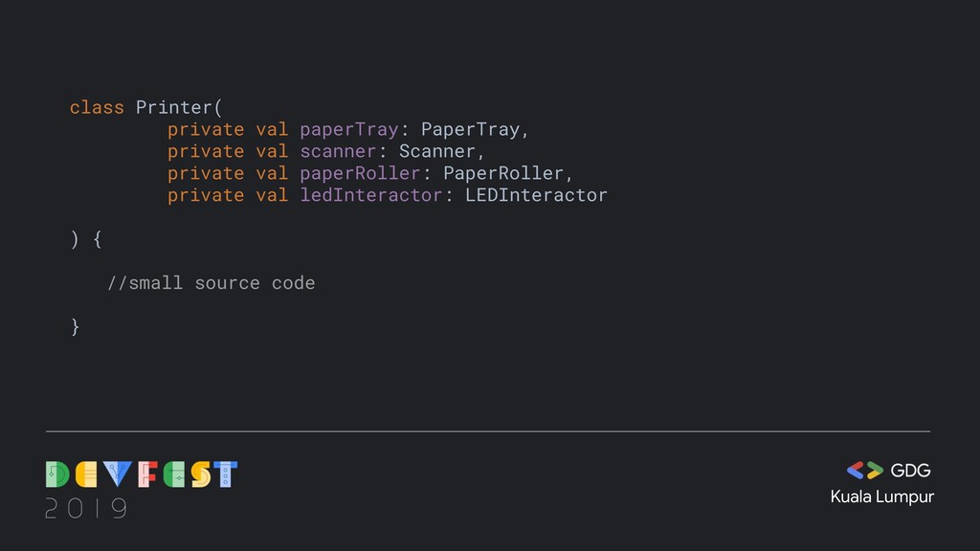Viewport: 980px width, 551px height.
Task: Click the Printer class name
Action: 174,107
